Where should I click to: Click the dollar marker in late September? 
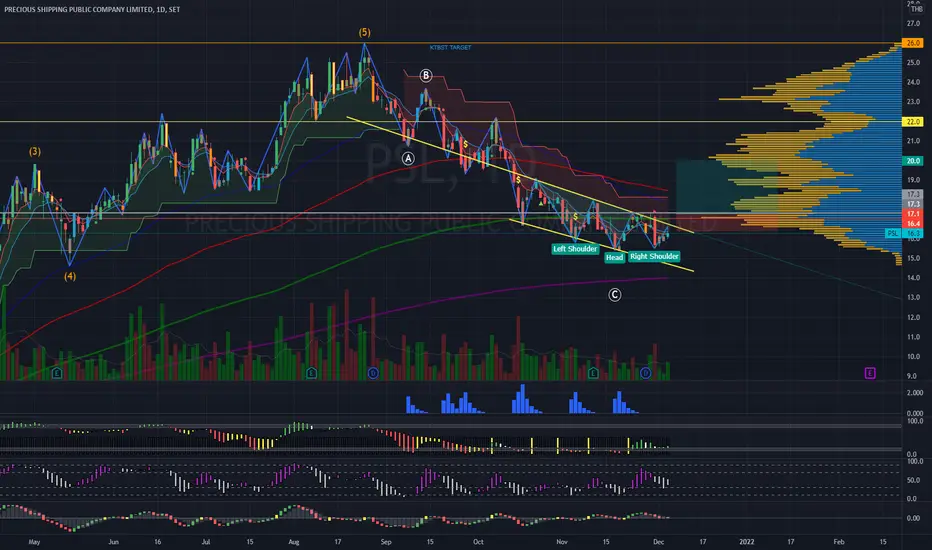[465, 144]
